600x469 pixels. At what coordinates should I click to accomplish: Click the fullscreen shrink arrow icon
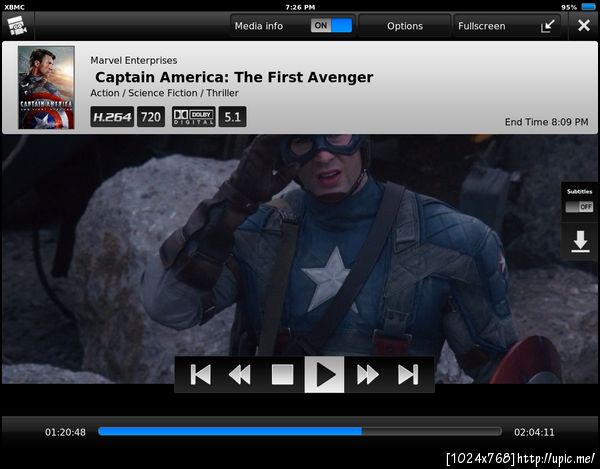click(x=548, y=26)
